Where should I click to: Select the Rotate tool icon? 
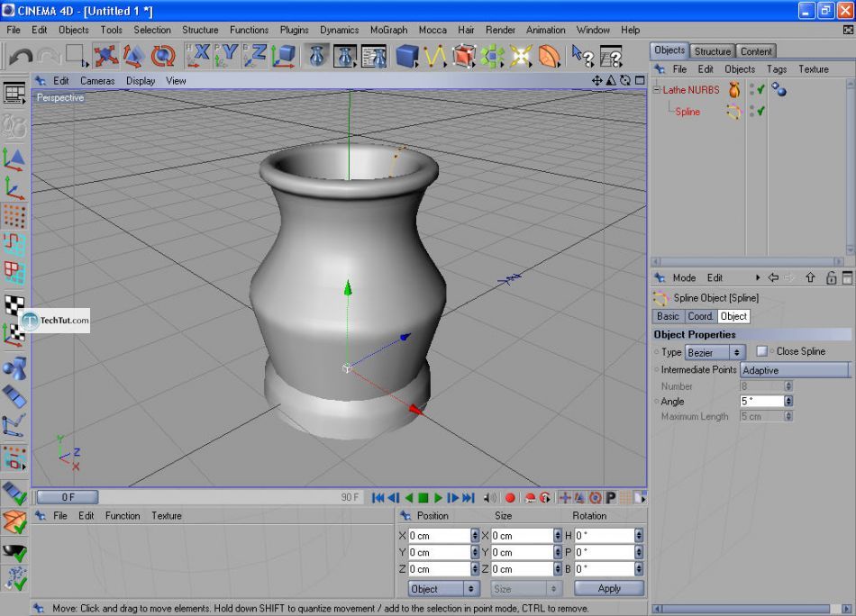163,56
